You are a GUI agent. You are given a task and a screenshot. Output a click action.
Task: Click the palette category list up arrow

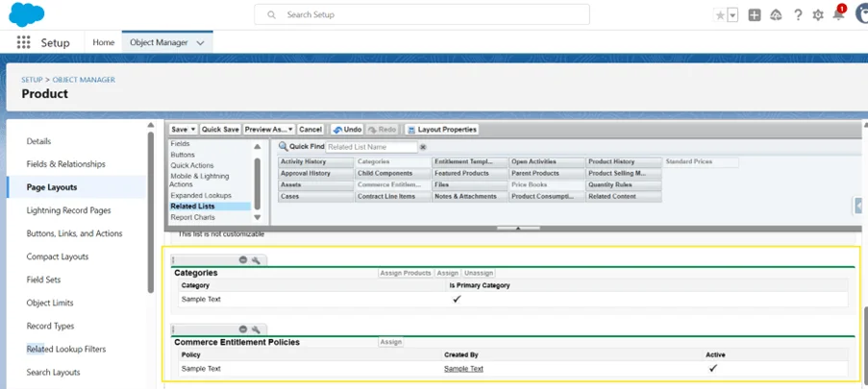pyautogui.click(x=257, y=147)
